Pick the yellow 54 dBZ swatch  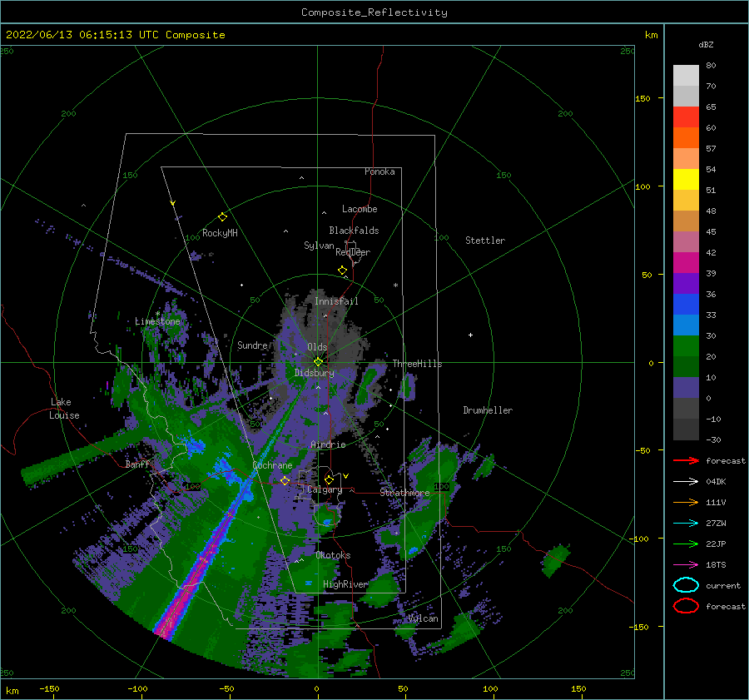686,179
